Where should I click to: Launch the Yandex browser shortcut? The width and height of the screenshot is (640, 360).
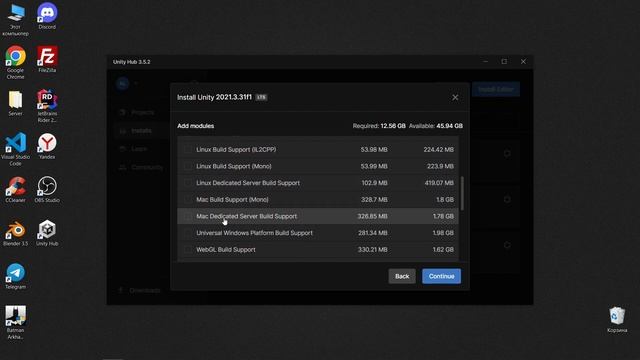[x=47, y=146]
